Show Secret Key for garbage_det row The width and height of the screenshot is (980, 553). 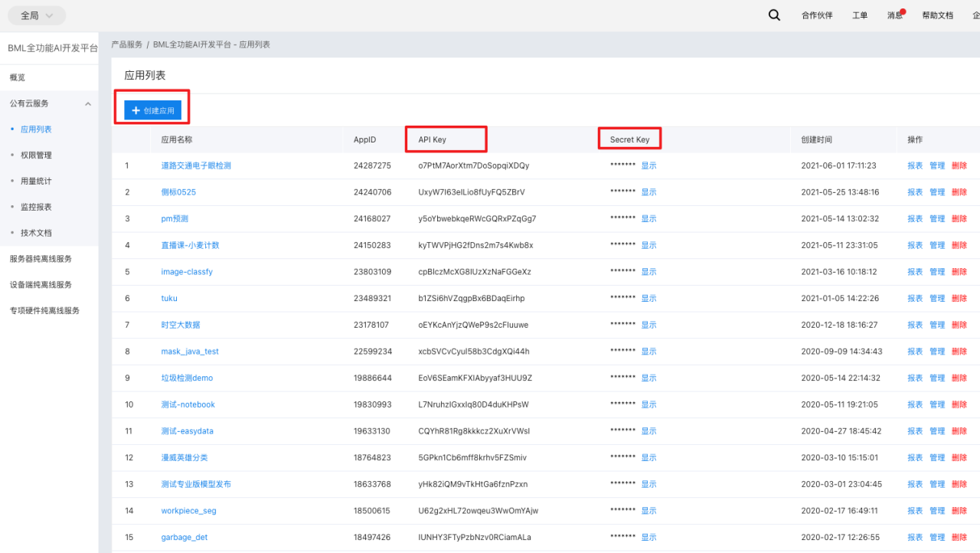coord(648,538)
